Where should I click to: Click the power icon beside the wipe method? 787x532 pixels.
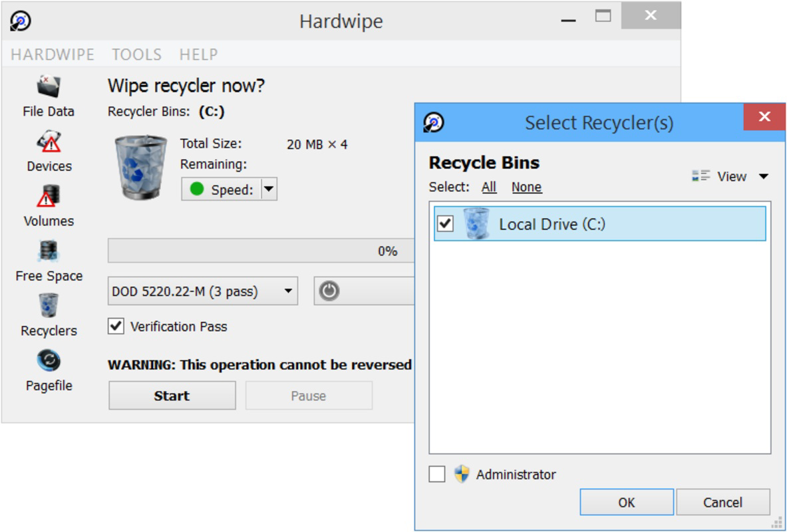pos(329,291)
